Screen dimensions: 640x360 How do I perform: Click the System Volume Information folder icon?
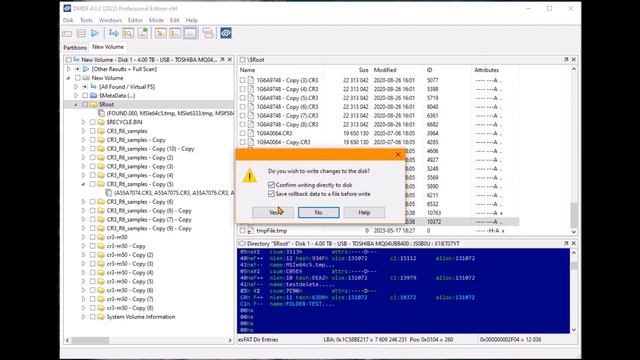101,317
